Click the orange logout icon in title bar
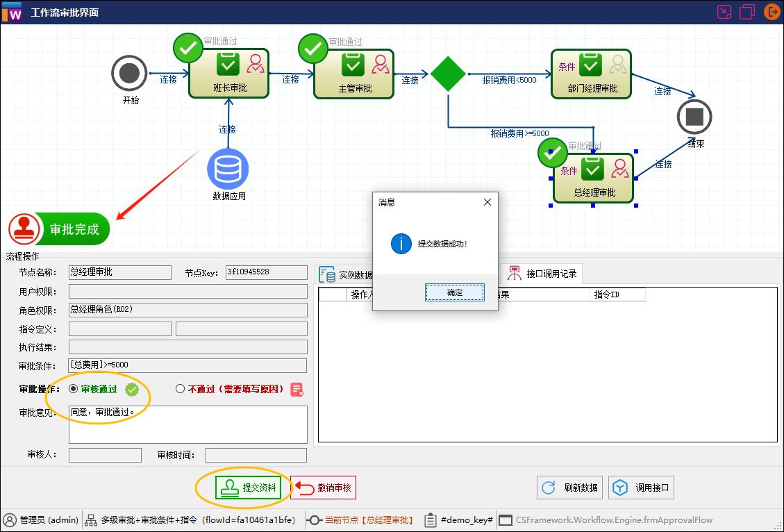784x532 pixels. (x=772, y=11)
